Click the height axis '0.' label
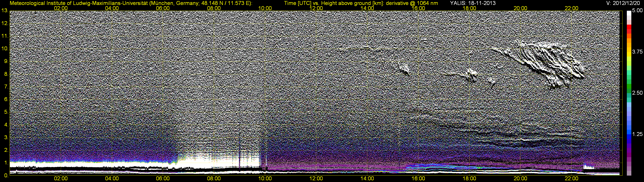This screenshot has height=182, width=644. (6, 176)
